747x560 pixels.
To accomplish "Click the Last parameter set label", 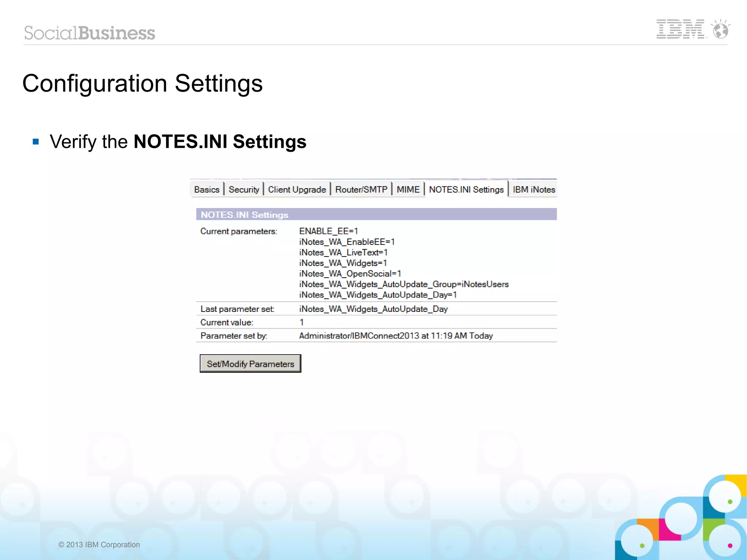I will (237, 309).
